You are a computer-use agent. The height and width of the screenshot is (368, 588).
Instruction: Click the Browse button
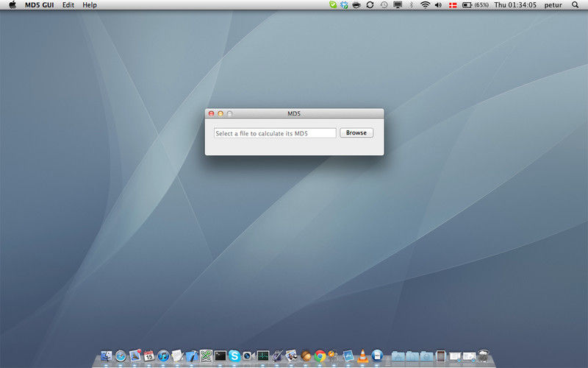tap(356, 132)
